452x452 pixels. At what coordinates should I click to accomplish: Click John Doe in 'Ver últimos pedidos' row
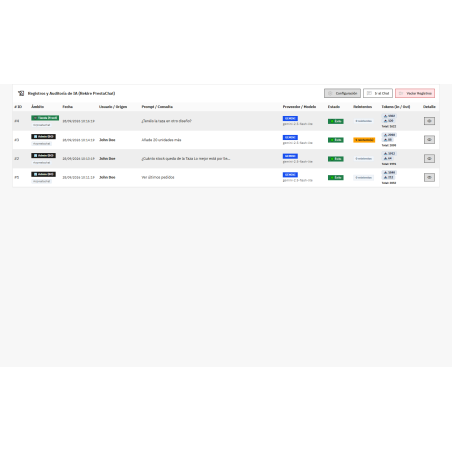pyautogui.click(x=107, y=177)
